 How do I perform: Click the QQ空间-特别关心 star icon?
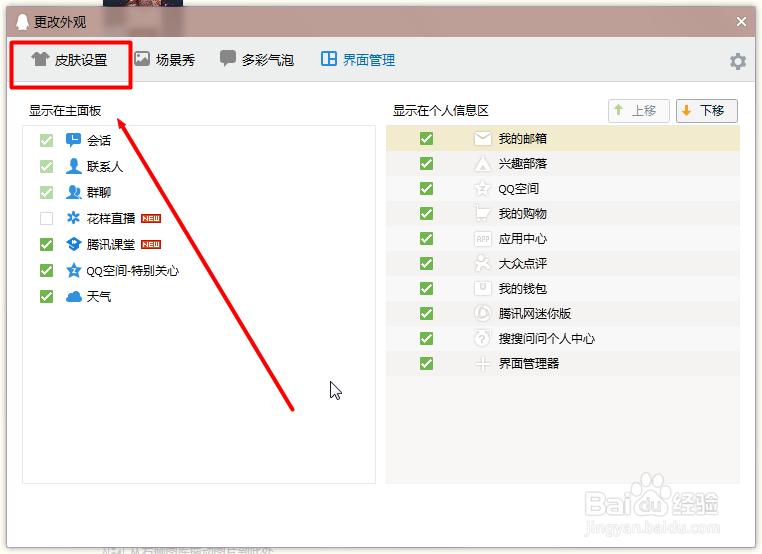(73, 270)
